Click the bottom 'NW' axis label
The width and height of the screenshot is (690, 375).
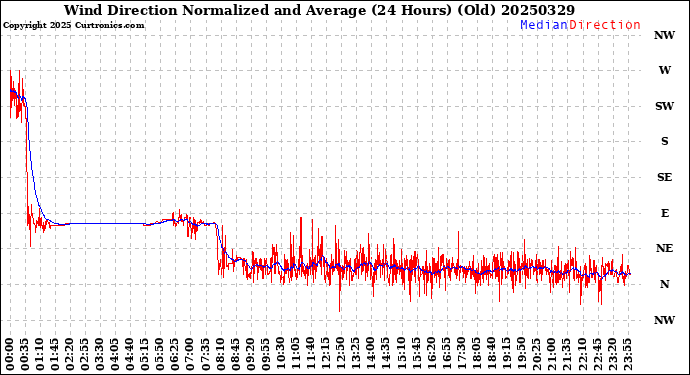tap(664, 320)
